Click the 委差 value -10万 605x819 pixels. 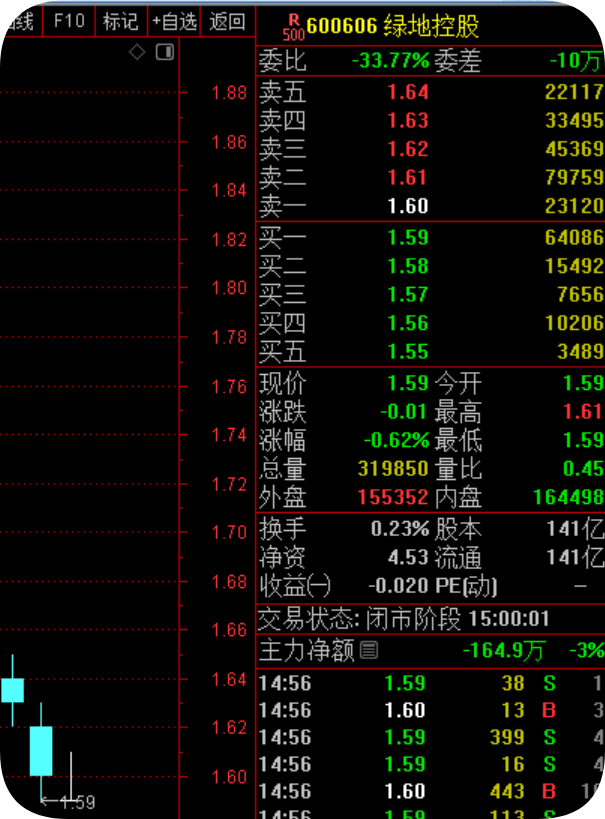pos(575,61)
